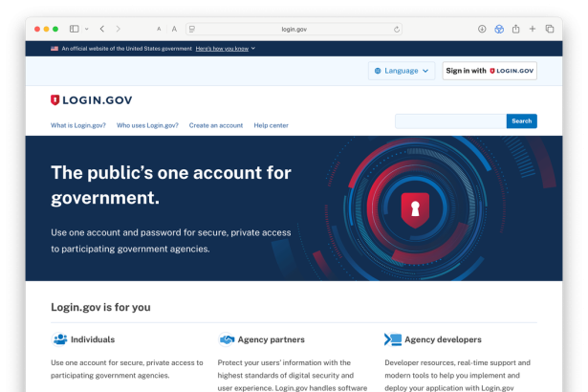Click the login.gov address bar
This screenshot has height=392, width=588.
tap(294, 29)
